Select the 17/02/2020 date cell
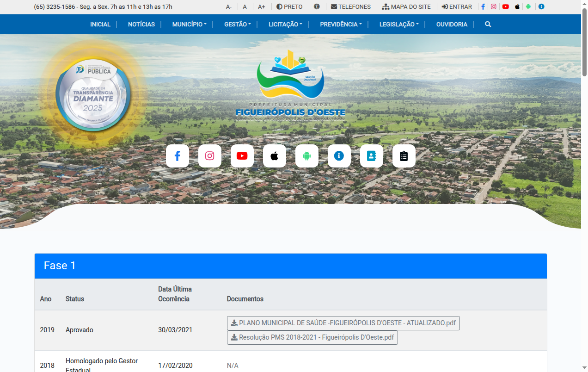588x372 pixels. [x=175, y=366]
